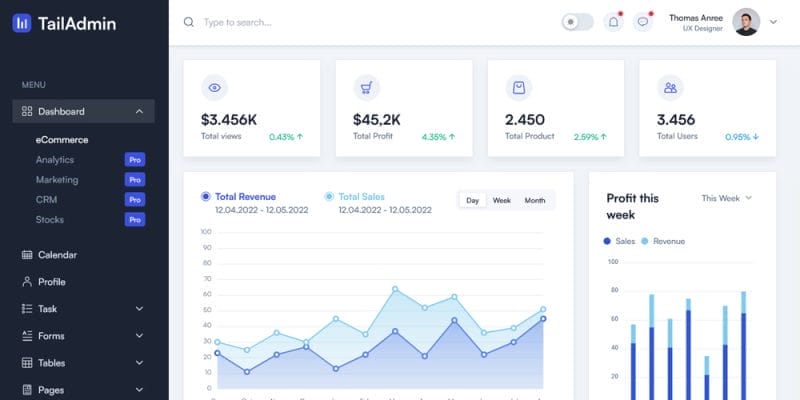Click the Pro badge next to Marketing
The image size is (800, 400).
click(x=135, y=180)
